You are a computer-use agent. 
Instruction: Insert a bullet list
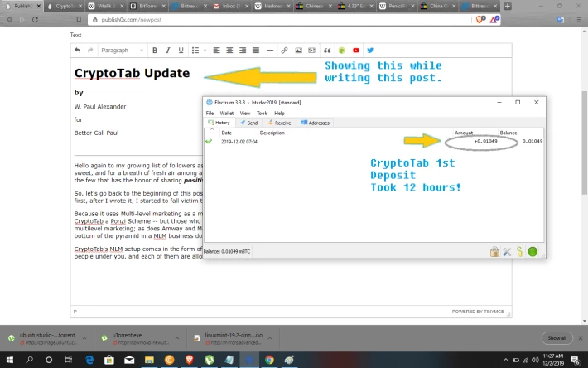pyautogui.click(x=195, y=51)
